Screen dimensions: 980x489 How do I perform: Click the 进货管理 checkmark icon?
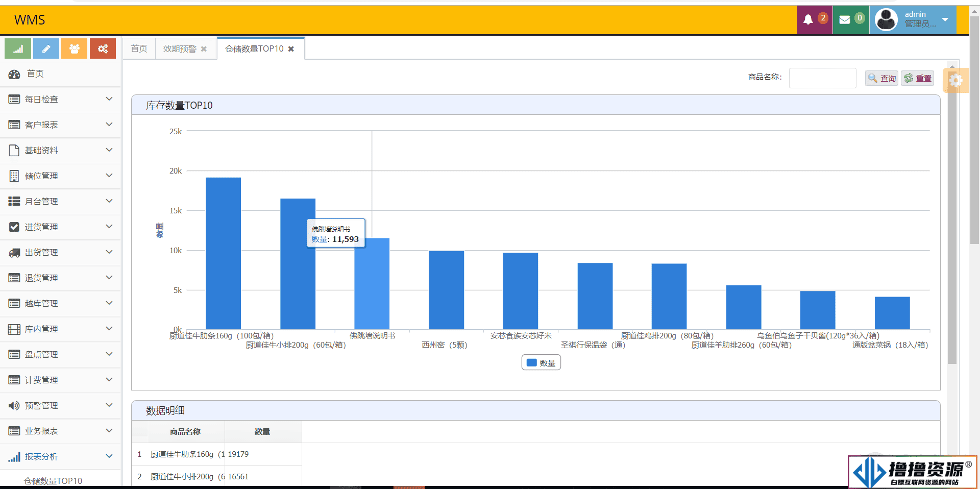(x=14, y=227)
